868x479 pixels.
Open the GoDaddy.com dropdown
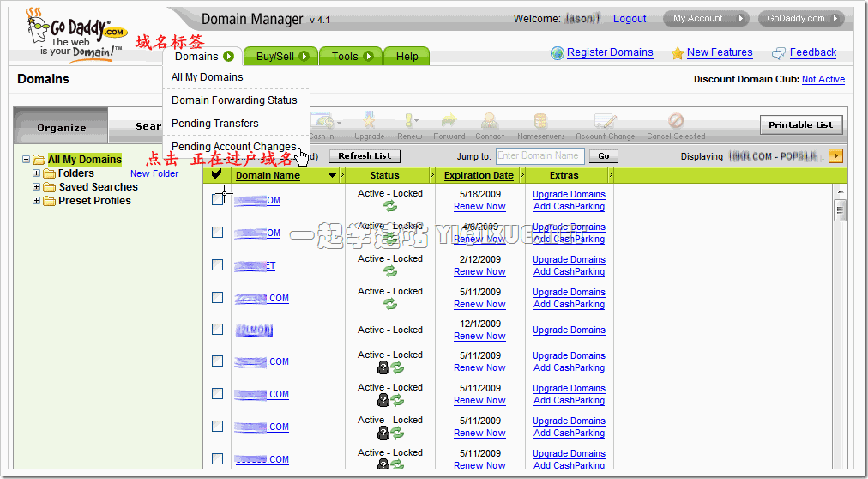[x=801, y=18]
